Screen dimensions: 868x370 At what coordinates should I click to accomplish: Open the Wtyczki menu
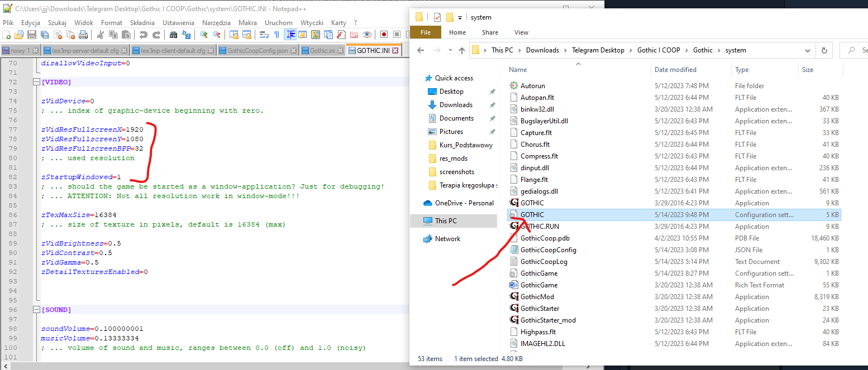(x=312, y=23)
